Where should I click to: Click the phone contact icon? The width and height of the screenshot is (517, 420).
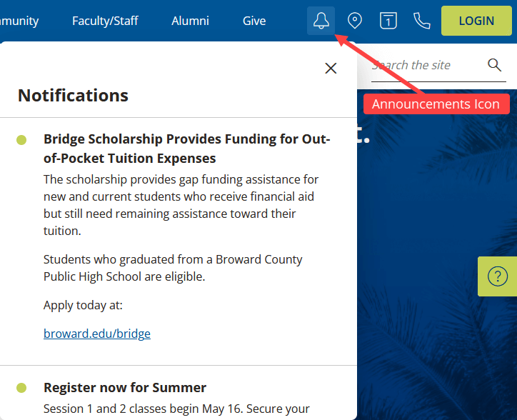[422, 21]
